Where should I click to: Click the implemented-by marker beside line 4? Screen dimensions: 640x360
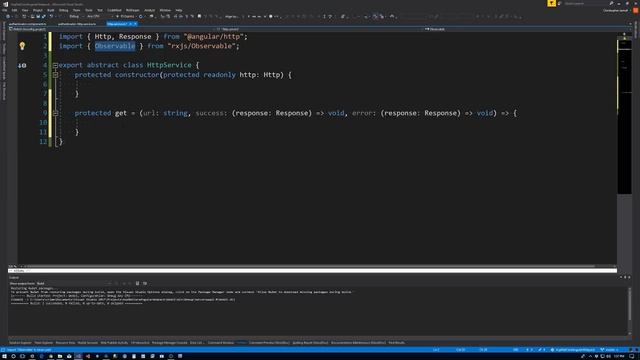[x=22, y=65]
